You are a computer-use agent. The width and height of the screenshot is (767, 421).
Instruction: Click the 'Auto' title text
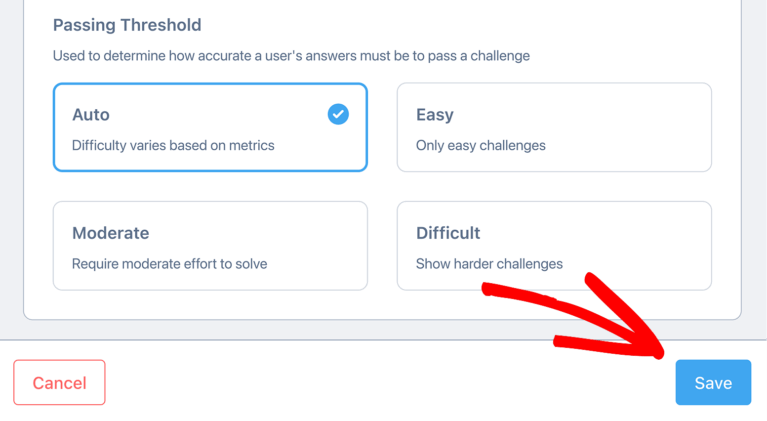pyautogui.click(x=91, y=114)
